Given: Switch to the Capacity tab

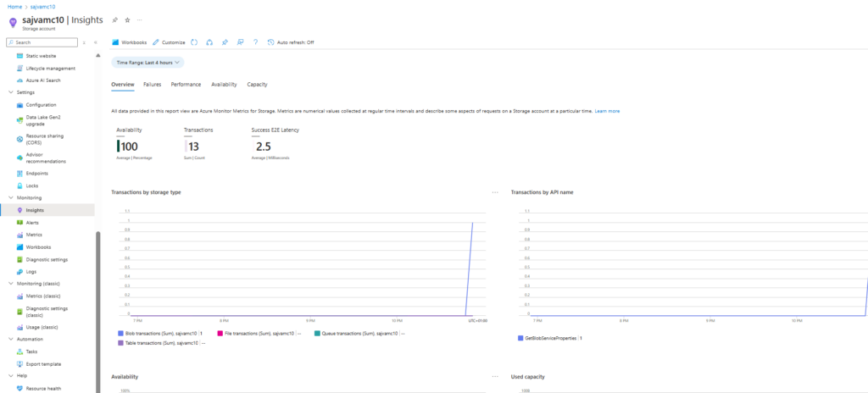Looking at the screenshot, I should point(257,85).
